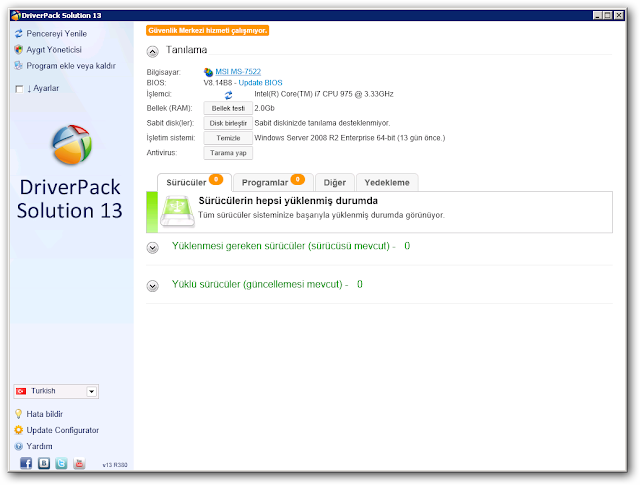
Task: Click the Sürücülerin hepsi yüklenmiş durumda heading
Action: 288,201
